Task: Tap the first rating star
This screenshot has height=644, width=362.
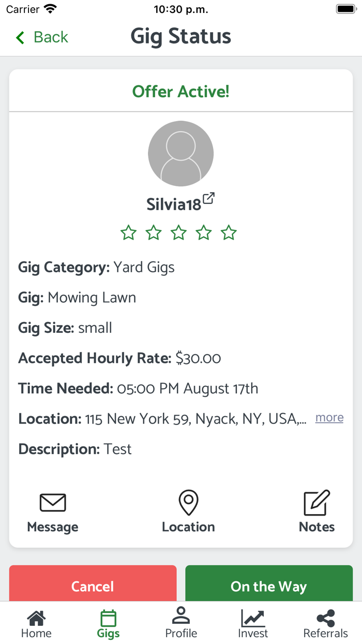Action: point(128,233)
